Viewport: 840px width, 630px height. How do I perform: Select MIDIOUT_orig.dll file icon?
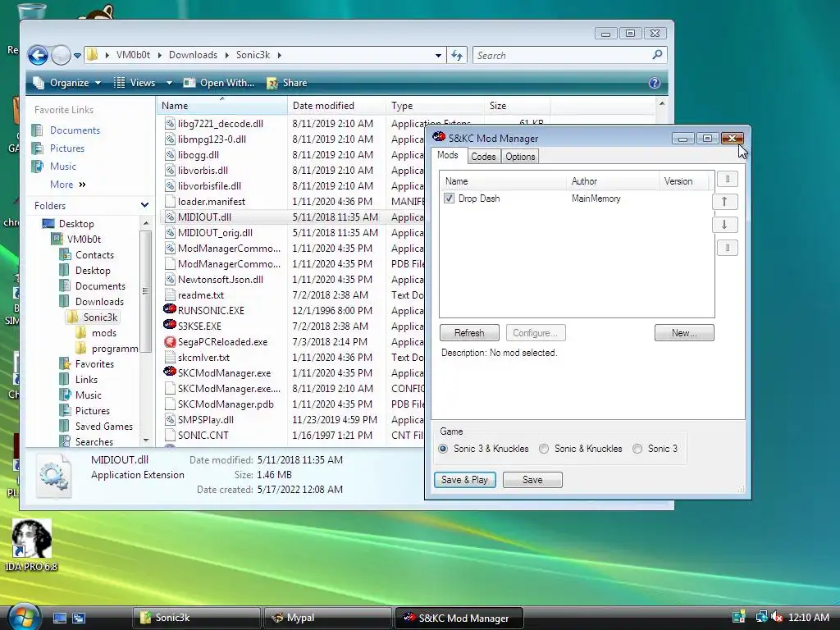[x=170, y=232]
